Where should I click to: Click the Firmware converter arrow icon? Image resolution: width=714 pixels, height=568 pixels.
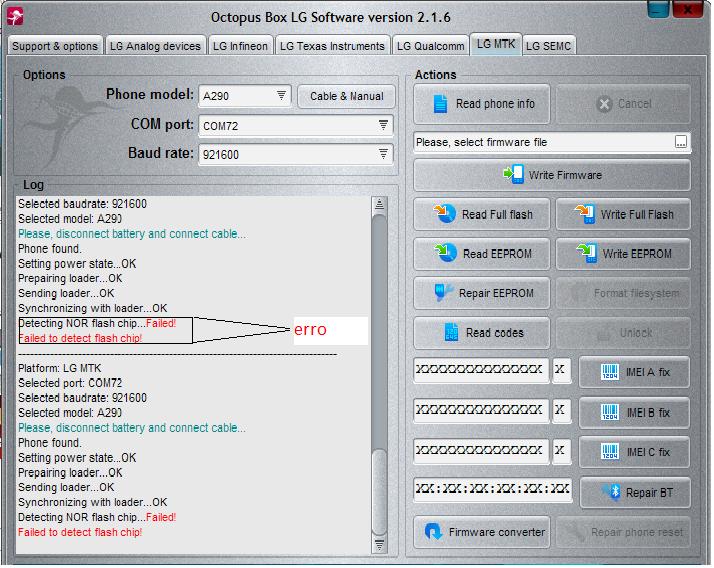point(433,532)
